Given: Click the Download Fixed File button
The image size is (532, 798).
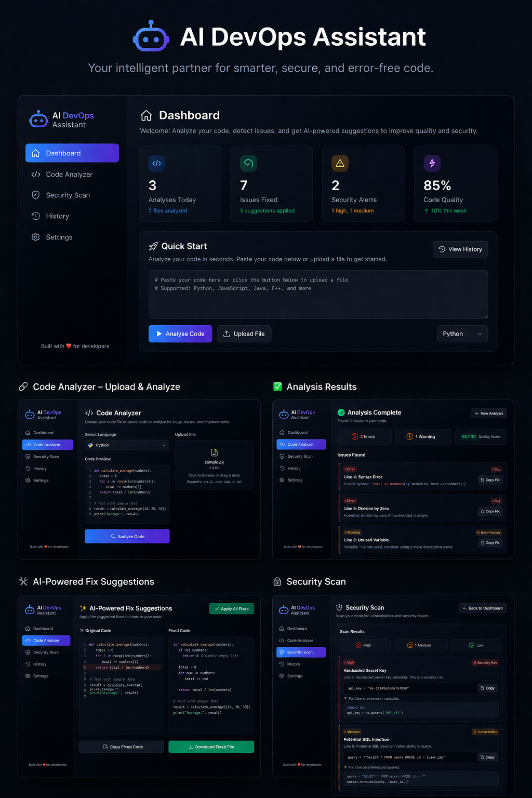Looking at the screenshot, I should [x=211, y=747].
